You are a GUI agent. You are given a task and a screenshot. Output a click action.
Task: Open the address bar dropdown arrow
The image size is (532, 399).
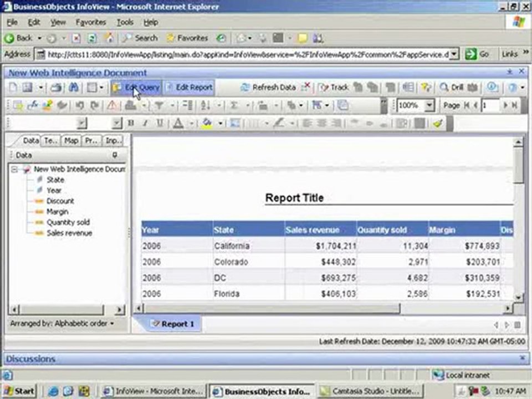(x=454, y=54)
